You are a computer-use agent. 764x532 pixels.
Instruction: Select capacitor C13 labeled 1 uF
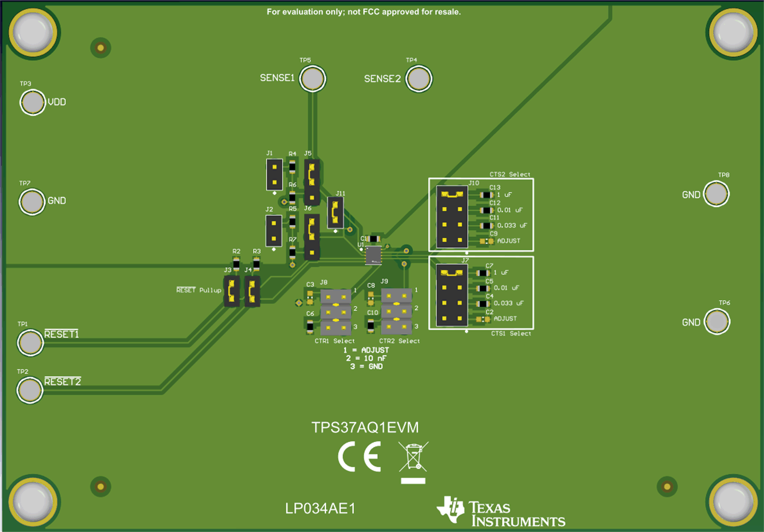click(487, 195)
